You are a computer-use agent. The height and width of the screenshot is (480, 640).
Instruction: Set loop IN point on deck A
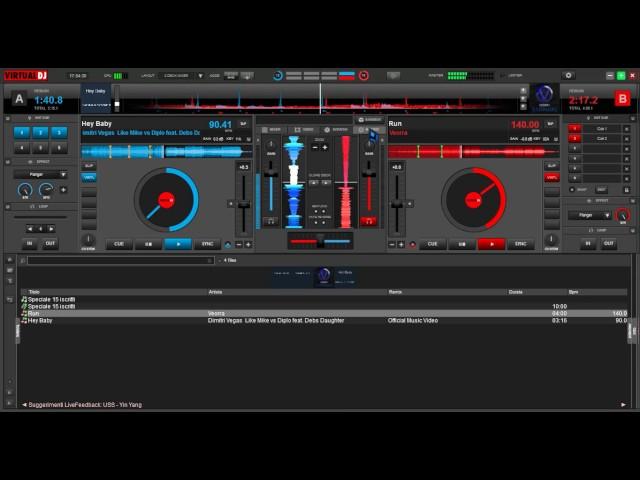point(29,244)
